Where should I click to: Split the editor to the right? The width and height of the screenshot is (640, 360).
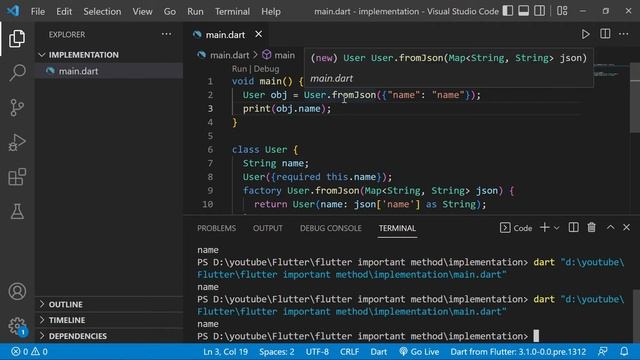click(605, 34)
